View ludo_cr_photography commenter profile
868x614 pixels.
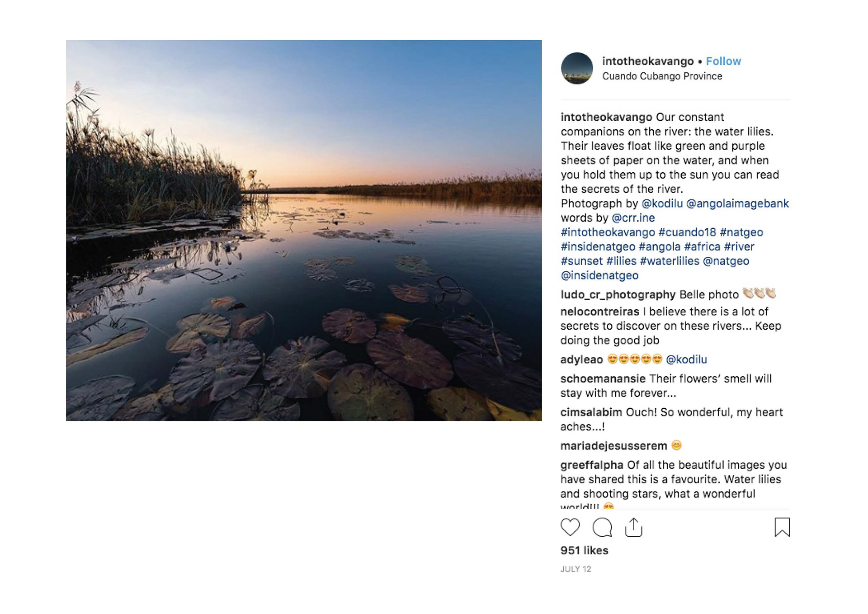point(618,295)
